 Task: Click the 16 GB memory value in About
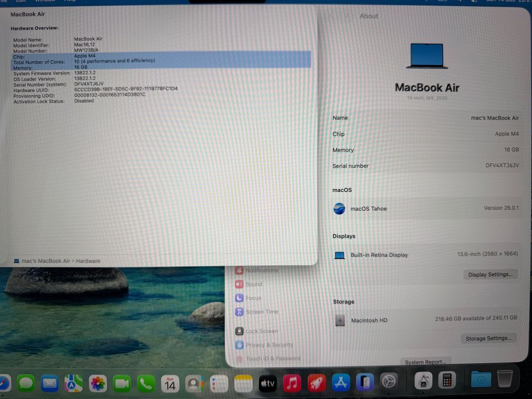click(511, 149)
